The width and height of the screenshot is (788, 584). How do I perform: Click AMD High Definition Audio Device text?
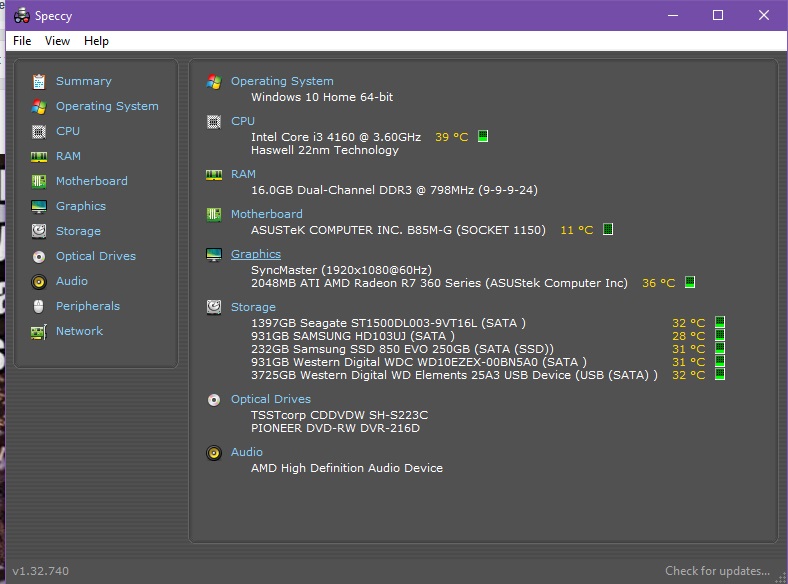(347, 468)
